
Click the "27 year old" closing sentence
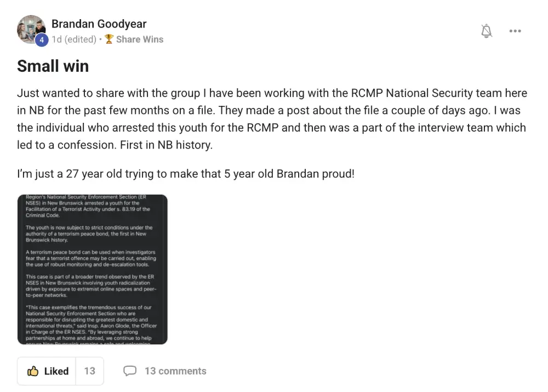pos(186,174)
